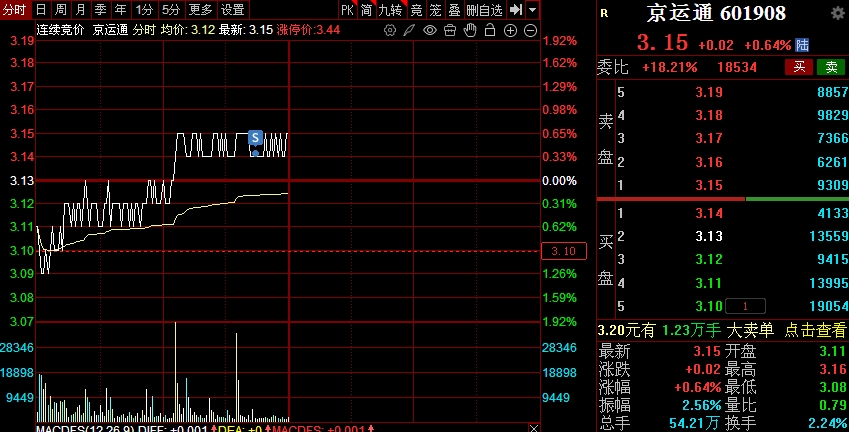
Task: Open chart settings gear icon
Action: 390,30
